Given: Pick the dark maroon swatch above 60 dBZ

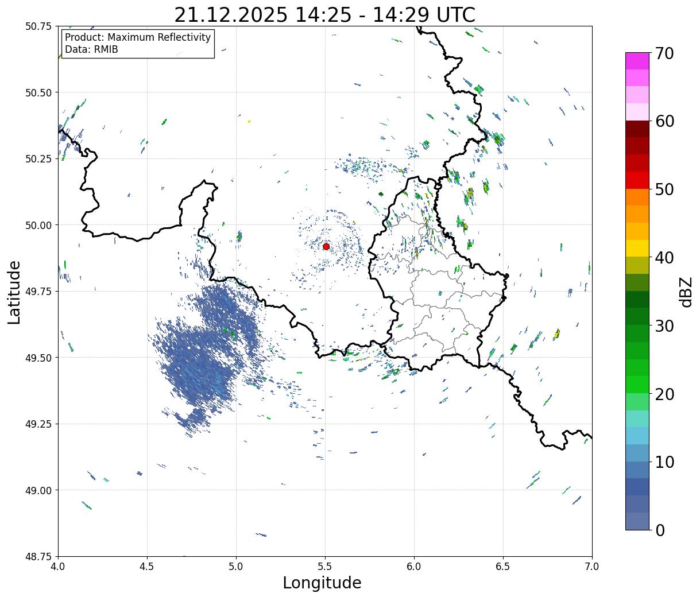Looking at the screenshot, I should coord(637,129).
